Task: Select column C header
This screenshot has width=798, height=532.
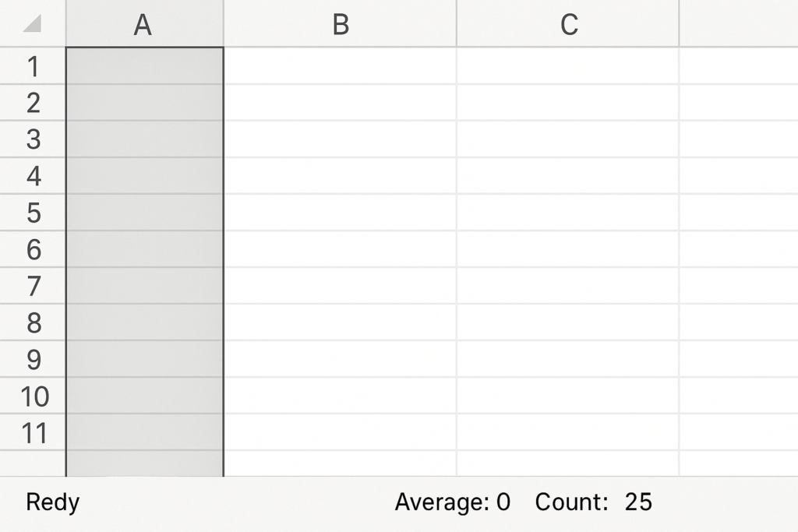Action: 568,24
